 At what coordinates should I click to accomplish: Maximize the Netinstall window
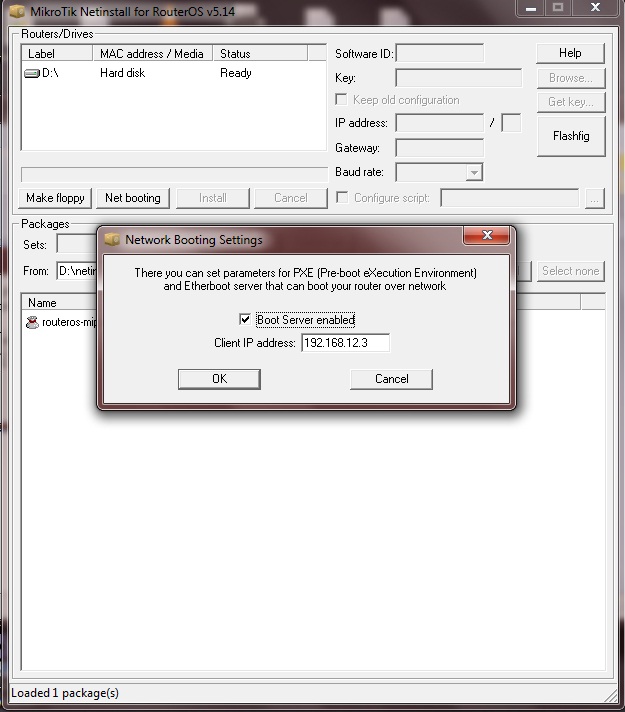coord(558,8)
